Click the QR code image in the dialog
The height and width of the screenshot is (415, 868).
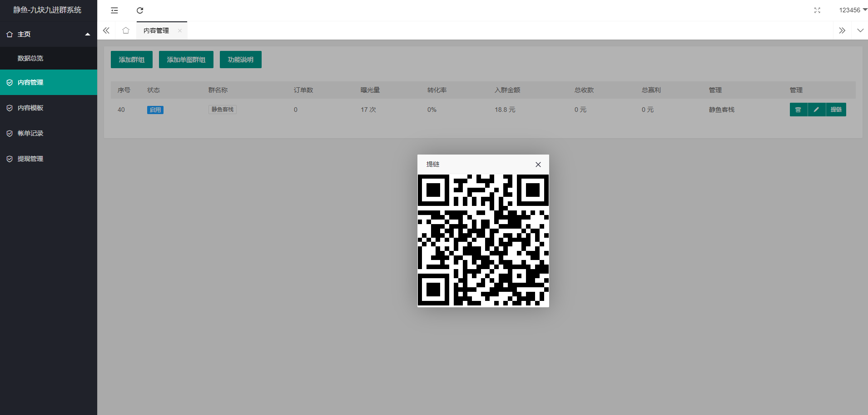483,240
